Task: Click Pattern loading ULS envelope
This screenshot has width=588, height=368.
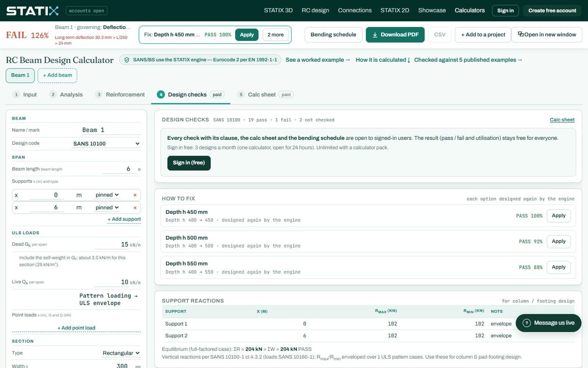Action: point(108,299)
